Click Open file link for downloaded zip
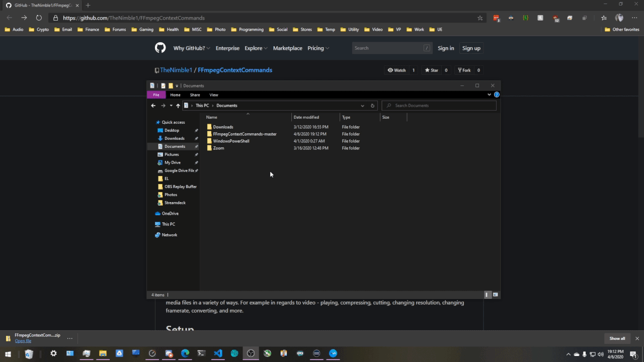 pyautogui.click(x=23, y=341)
